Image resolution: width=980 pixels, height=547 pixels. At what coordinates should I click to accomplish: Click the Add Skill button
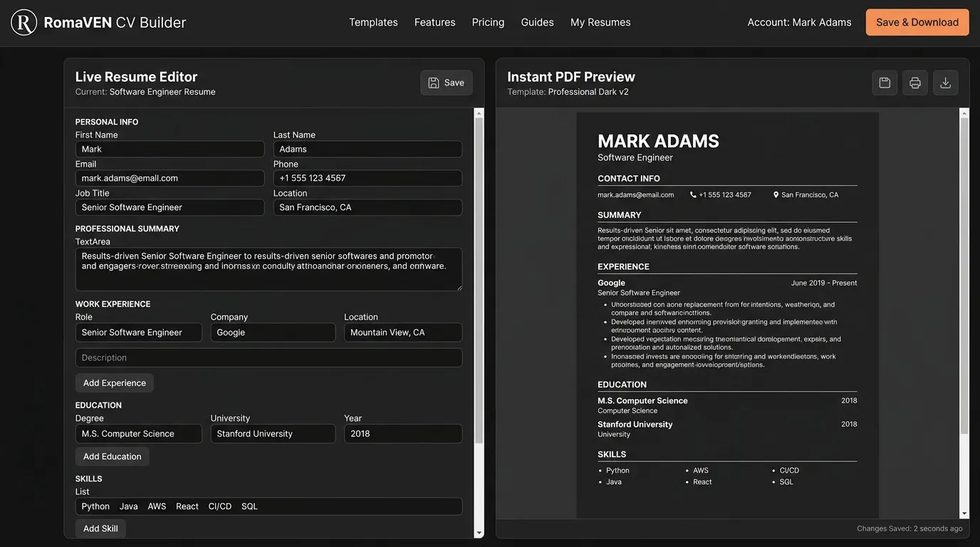click(x=100, y=528)
